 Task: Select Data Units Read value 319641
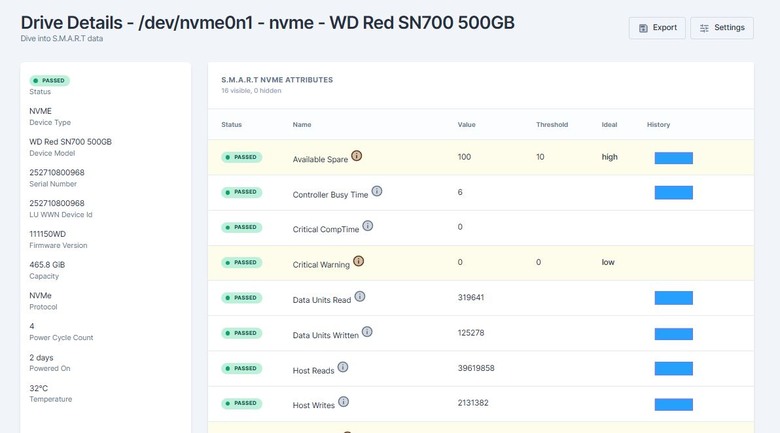click(x=471, y=298)
